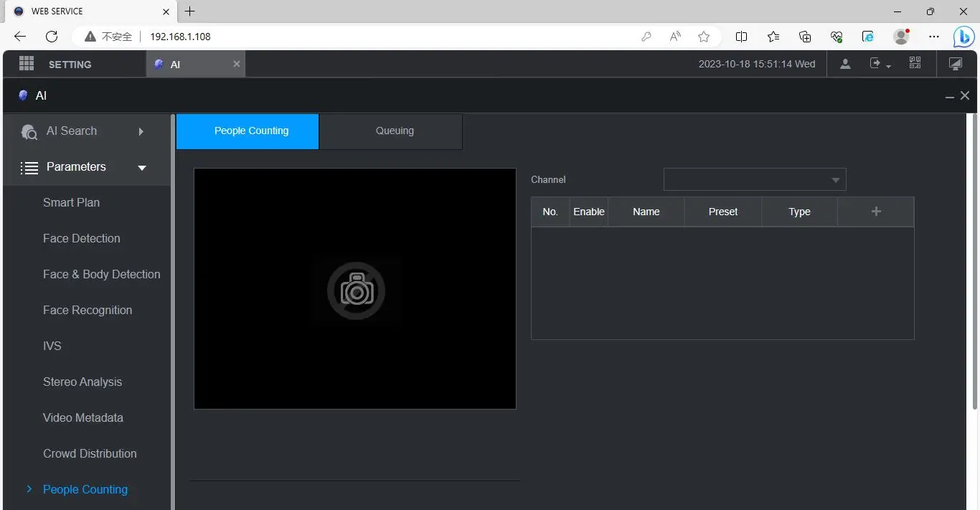The image size is (980, 510).
Task: Minimize the AI panel using dash icon
Action: tap(950, 96)
